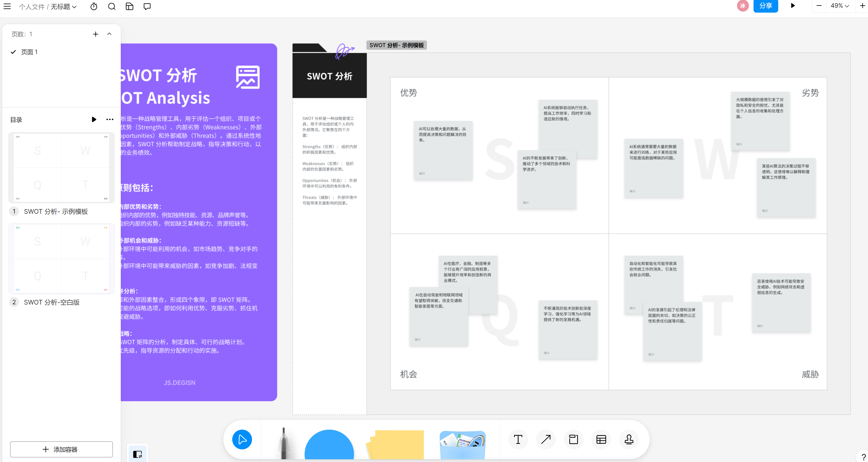Click the 分享 share button

tap(765, 6)
